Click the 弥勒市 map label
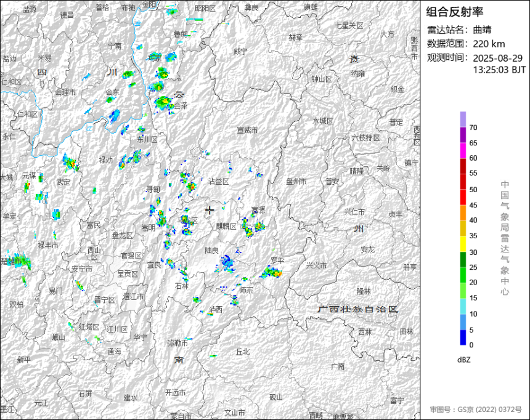Screen dimensions: 530x420 pos(177,343)
